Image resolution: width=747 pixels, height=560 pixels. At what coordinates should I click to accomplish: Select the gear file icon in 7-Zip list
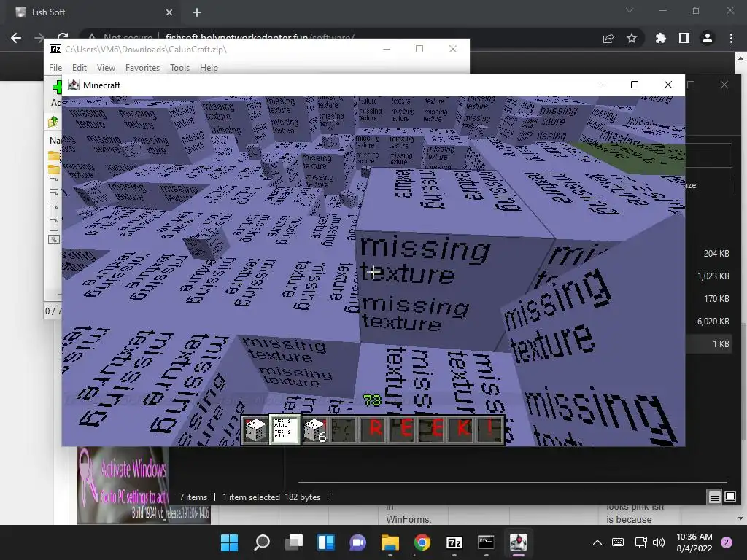coord(54,239)
